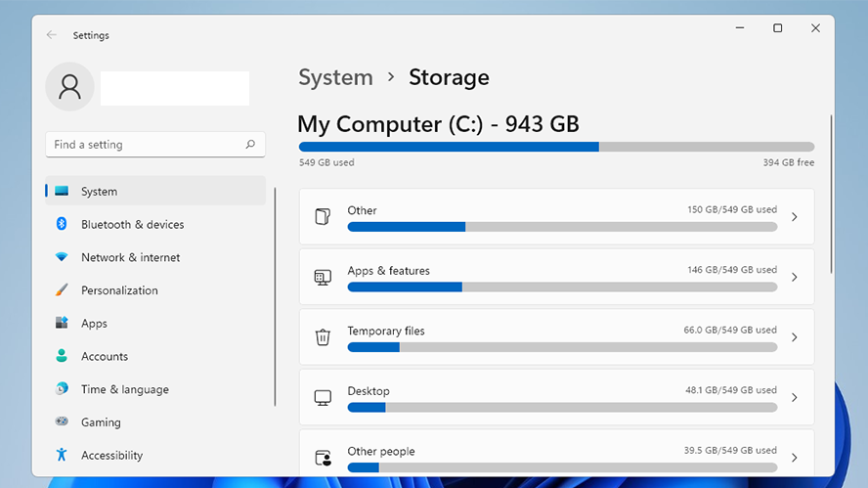The image size is (868, 488).
Task: Click the Bluetooth & devices icon
Action: pos(62,225)
